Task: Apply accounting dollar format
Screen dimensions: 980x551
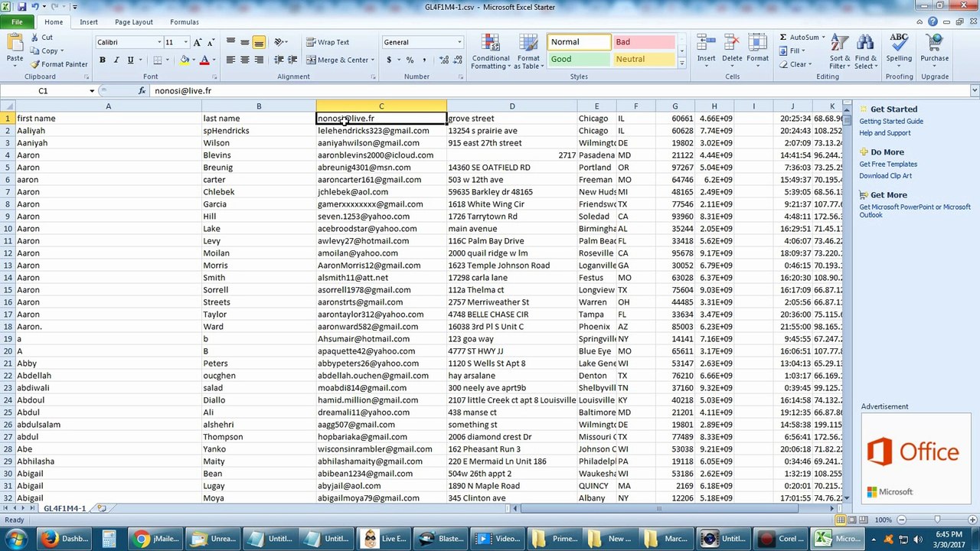Action: [x=389, y=60]
